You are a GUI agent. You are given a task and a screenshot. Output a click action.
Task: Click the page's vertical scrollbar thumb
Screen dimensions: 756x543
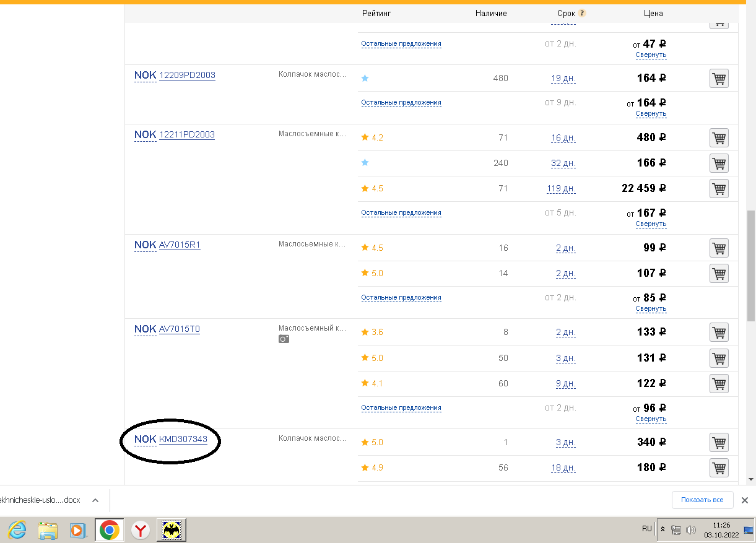(x=751, y=266)
